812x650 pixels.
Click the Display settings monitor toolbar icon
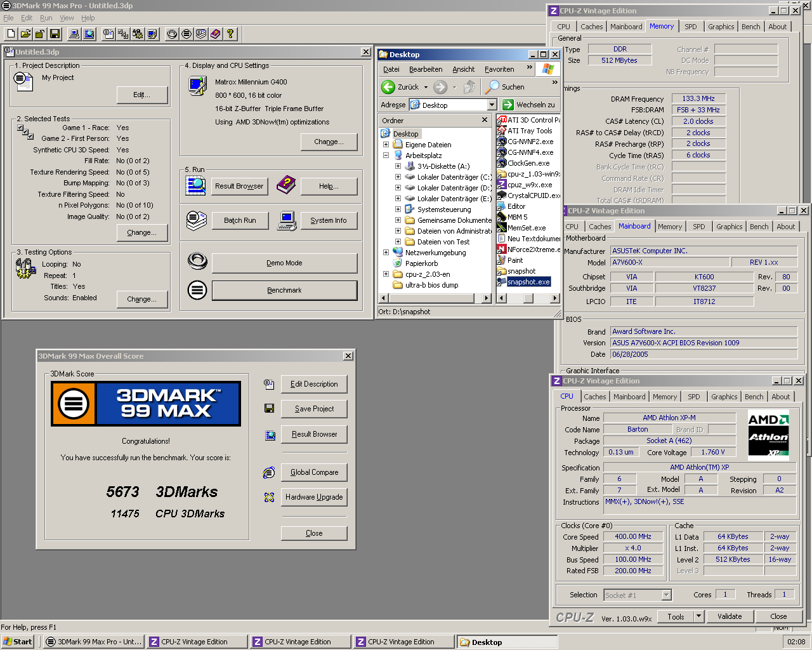152,34
